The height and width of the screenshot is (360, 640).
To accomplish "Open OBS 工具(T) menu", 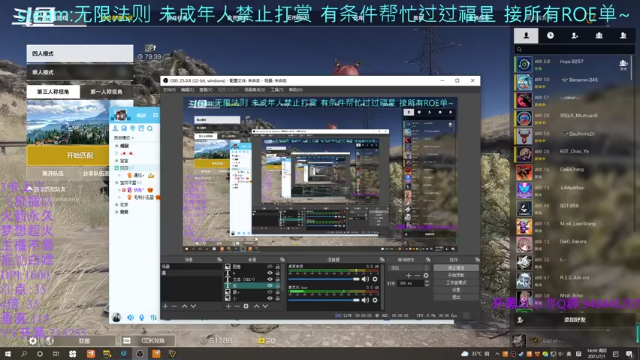I will tap(277, 90).
